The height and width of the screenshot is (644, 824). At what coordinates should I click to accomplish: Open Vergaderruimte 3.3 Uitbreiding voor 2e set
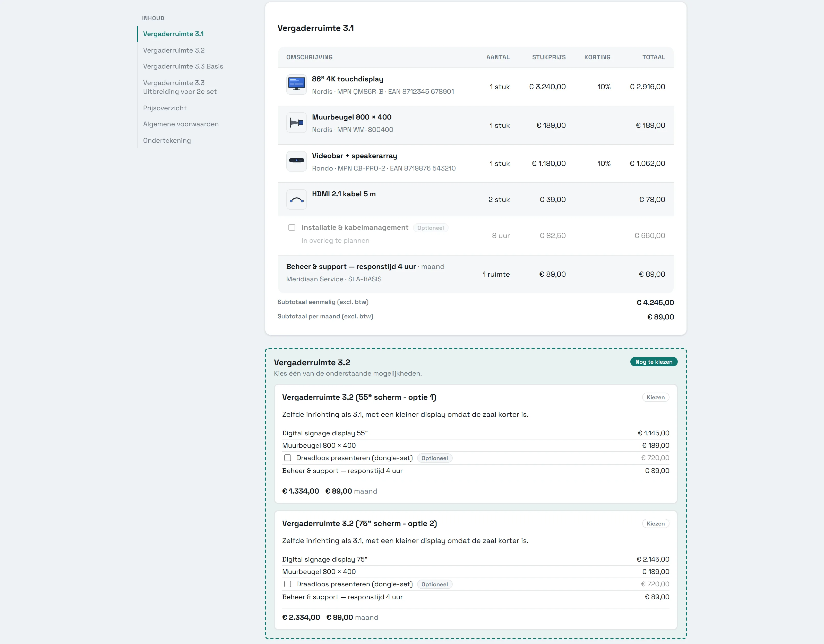[179, 87]
